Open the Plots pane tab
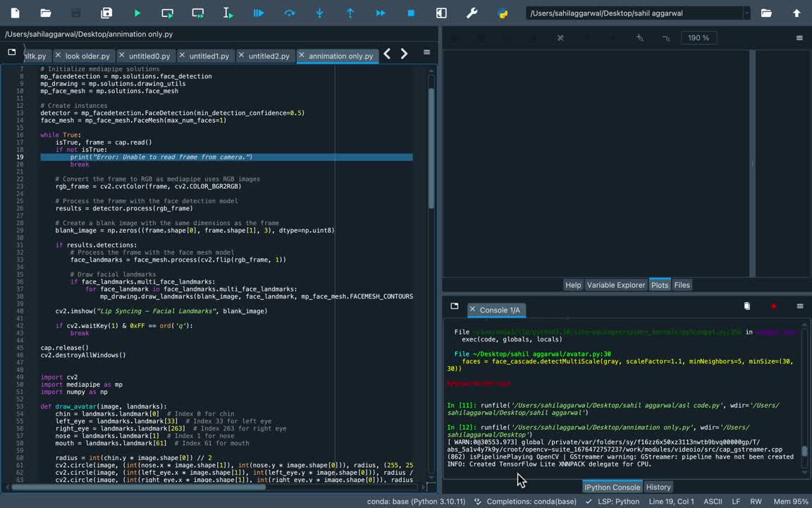This screenshot has height=508, width=812. pos(660,285)
